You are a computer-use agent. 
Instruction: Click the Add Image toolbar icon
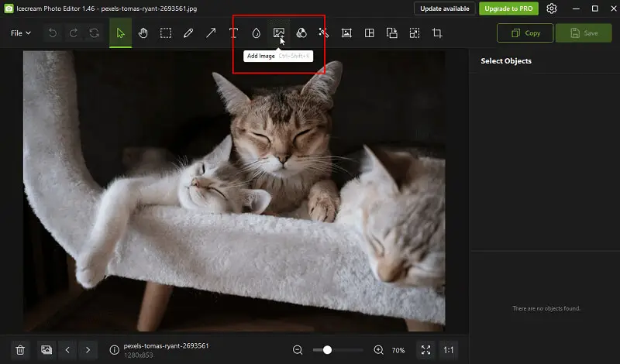coord(279,33)
